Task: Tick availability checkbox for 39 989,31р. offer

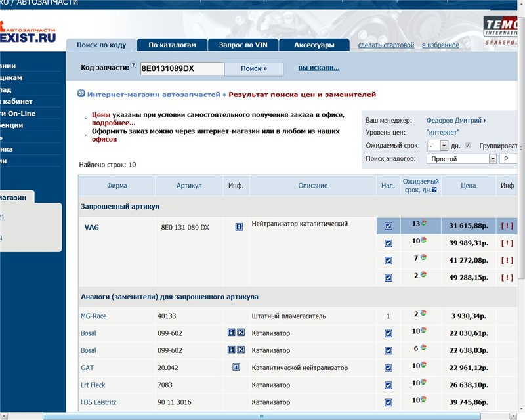Action: pos(388,243)
